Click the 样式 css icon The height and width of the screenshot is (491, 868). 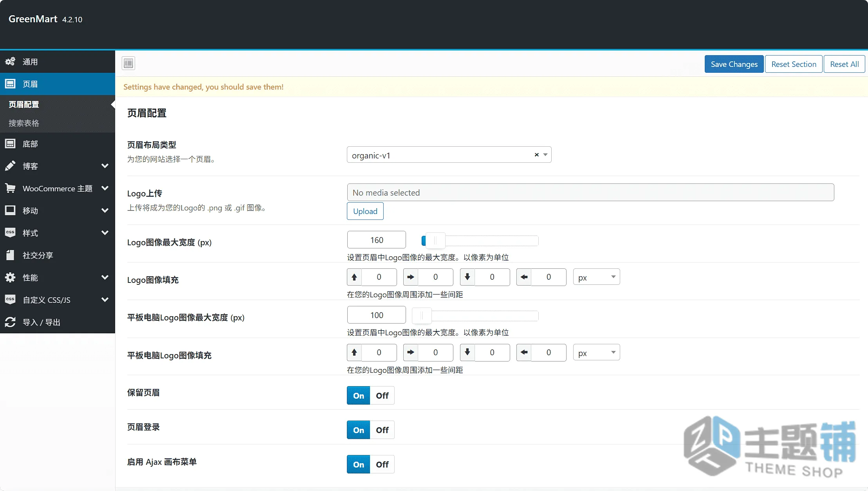(x=10, y=232)
